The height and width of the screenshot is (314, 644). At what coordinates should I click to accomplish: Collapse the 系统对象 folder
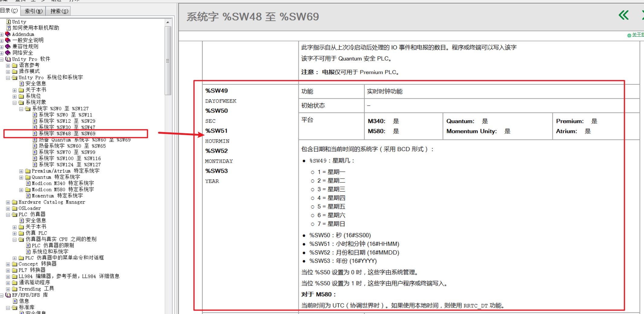pos(14,103)
